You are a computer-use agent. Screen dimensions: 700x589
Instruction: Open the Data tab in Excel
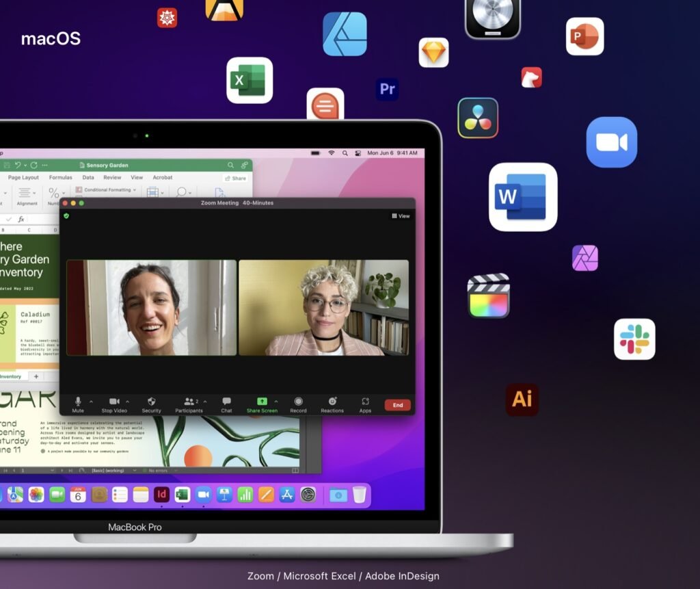pyautogui.click(x=88, y=177)
